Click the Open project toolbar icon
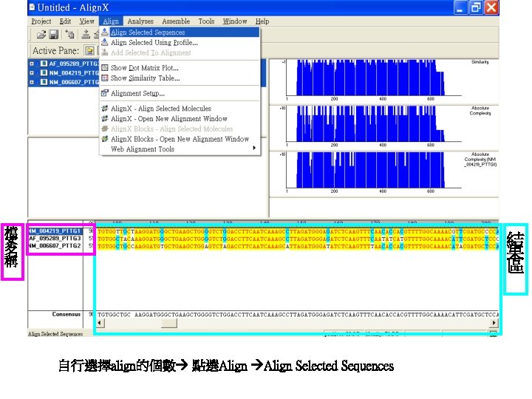This screenshot has width=532, height=399. (41, 34)
